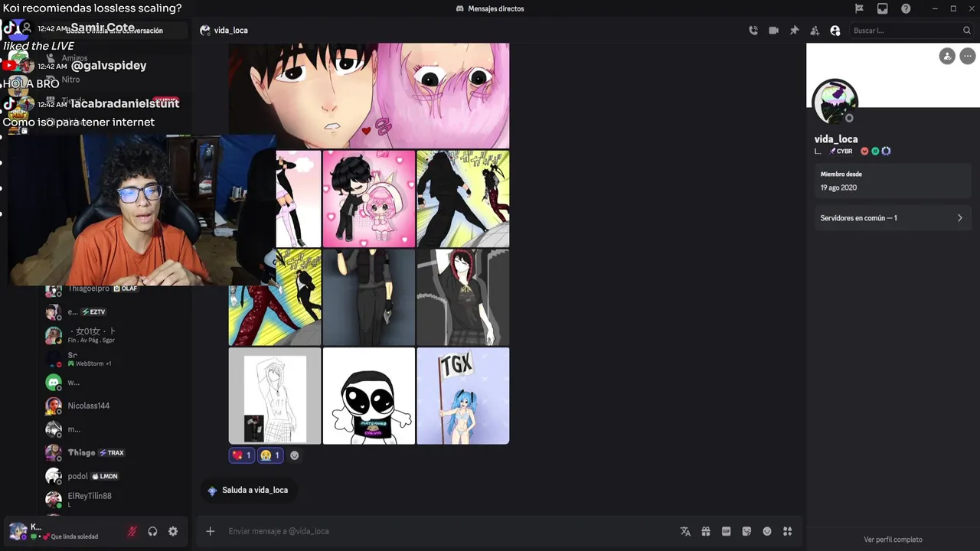Add friends to the DM
980x551 pixels.
tap(815, 31)
